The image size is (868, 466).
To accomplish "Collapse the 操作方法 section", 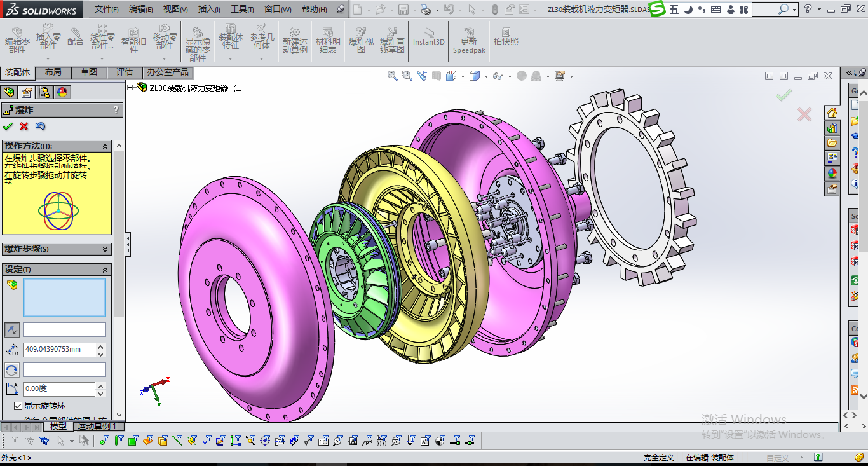I will 105,146.
